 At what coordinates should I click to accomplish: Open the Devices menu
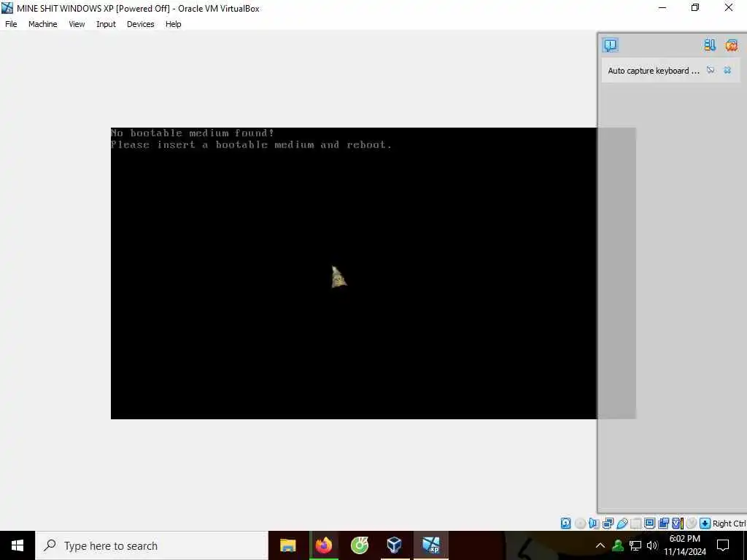[140, 24]
